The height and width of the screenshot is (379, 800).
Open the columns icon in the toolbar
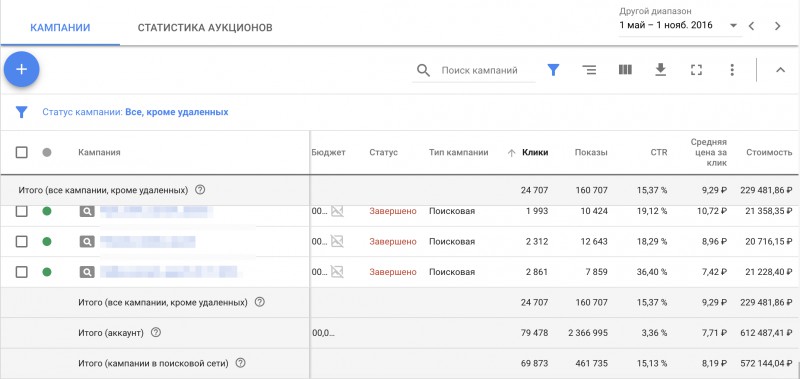coord(625,70)
